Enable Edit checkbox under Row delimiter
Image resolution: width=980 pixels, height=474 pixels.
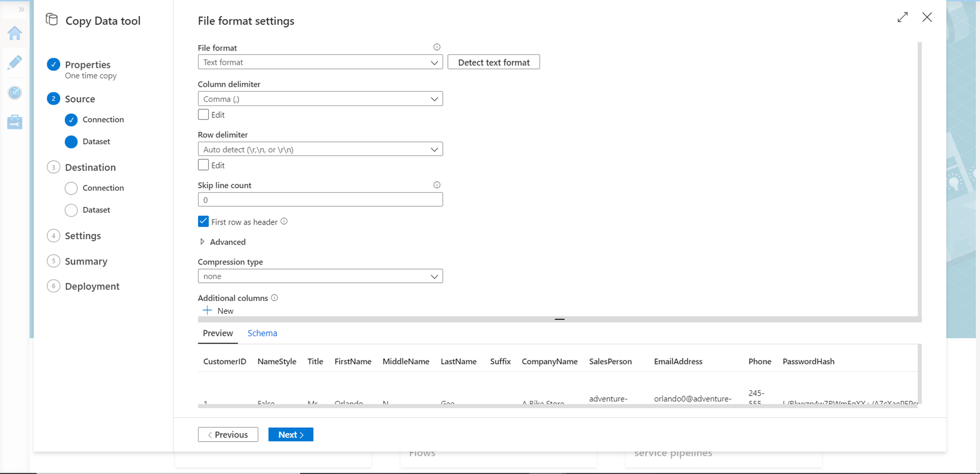click(203, 165)
